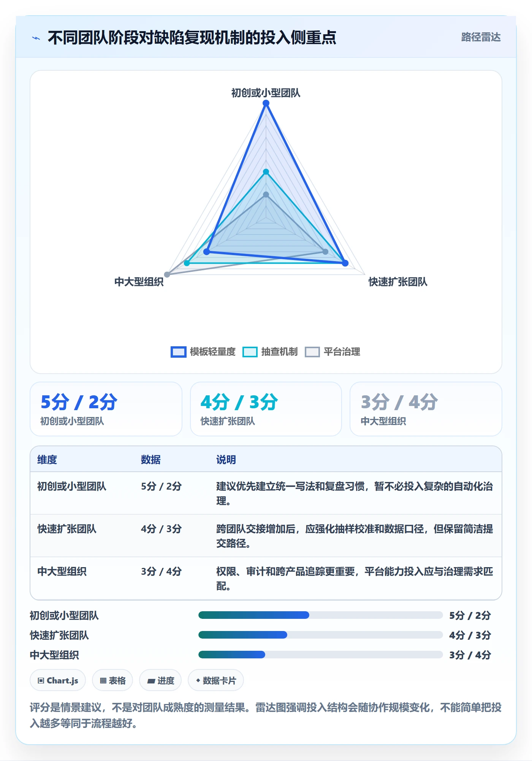Select table row cell 初创或小型团队

click(72, 486)
